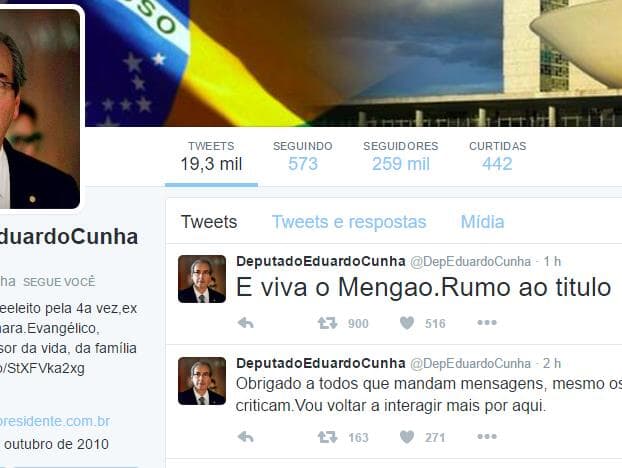622x468 pixels.
Task: Open the Mídia tab
Action: point(482,222)
